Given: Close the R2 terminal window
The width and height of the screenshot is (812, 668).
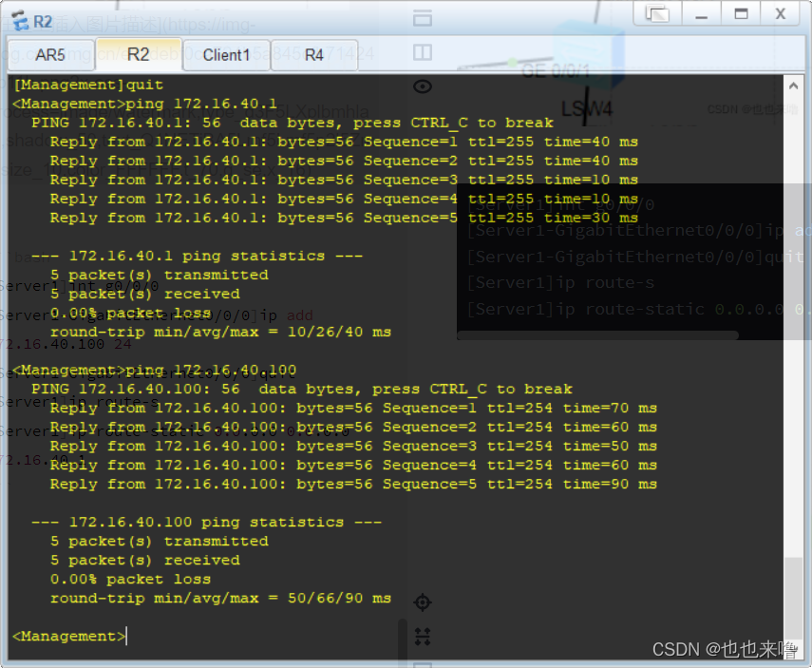Looking at the screenshot, I should pyautogui.click(x=781, y=14).
